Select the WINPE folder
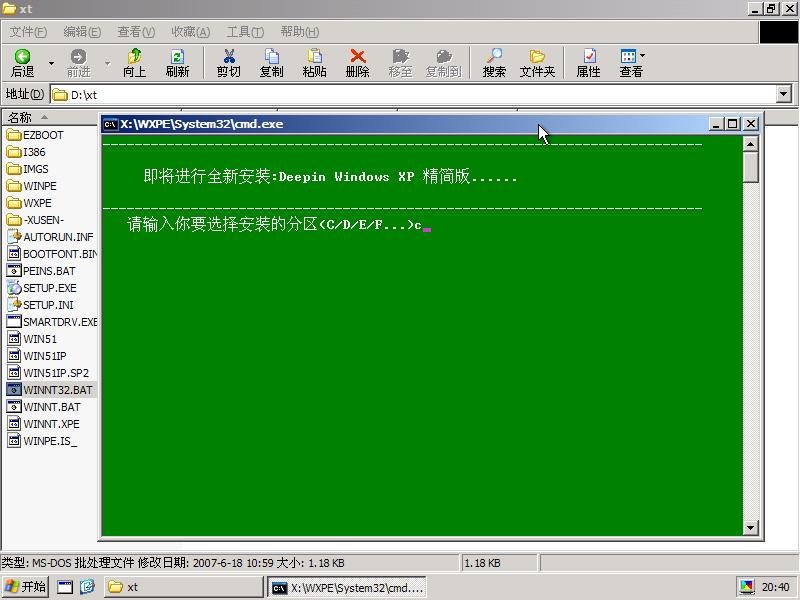The height and width of the screenshot is (600, 800). 32,186
